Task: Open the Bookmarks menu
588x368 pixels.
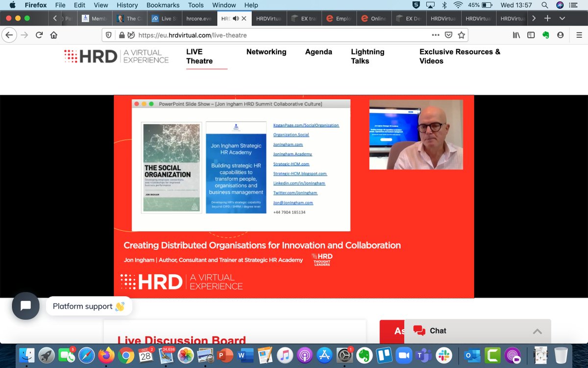Action: point(162,5)
